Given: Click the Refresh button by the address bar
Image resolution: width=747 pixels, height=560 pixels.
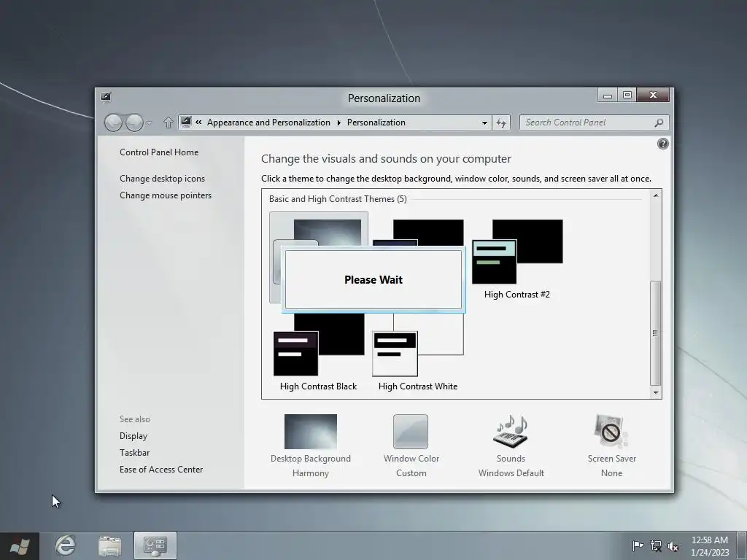Looking at the screenshot, I should pos(501,122).
